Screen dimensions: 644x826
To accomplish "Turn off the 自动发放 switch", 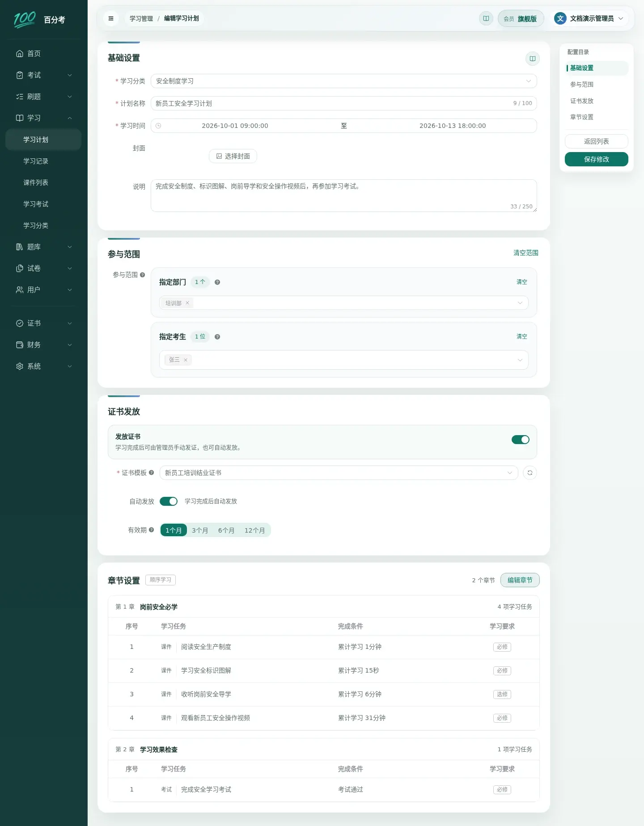I will pos(169,501).
